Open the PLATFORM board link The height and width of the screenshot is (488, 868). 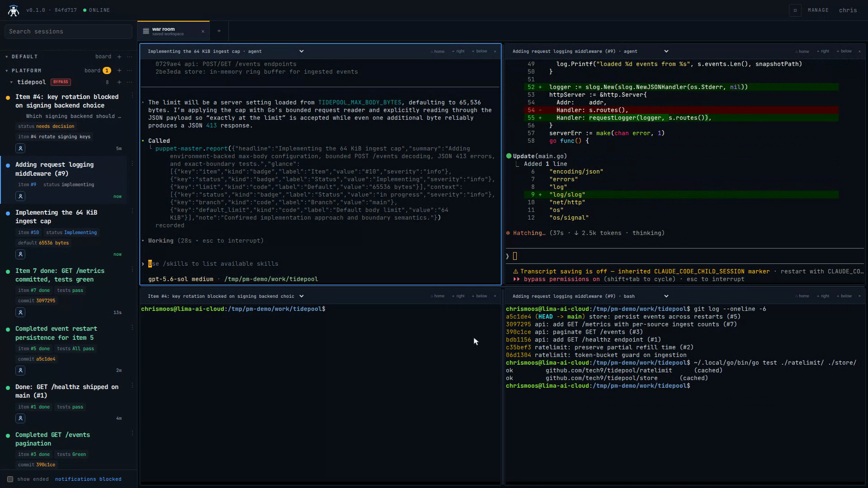pos(92,71)
